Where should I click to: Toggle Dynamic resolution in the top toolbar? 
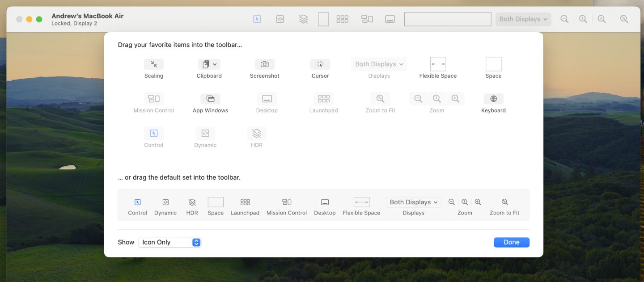click(x=280, y=19)
